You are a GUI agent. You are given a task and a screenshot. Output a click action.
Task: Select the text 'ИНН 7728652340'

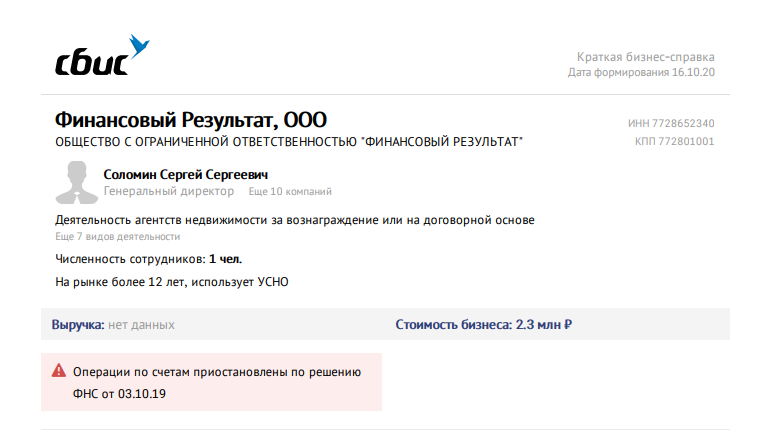pos(671,123)
